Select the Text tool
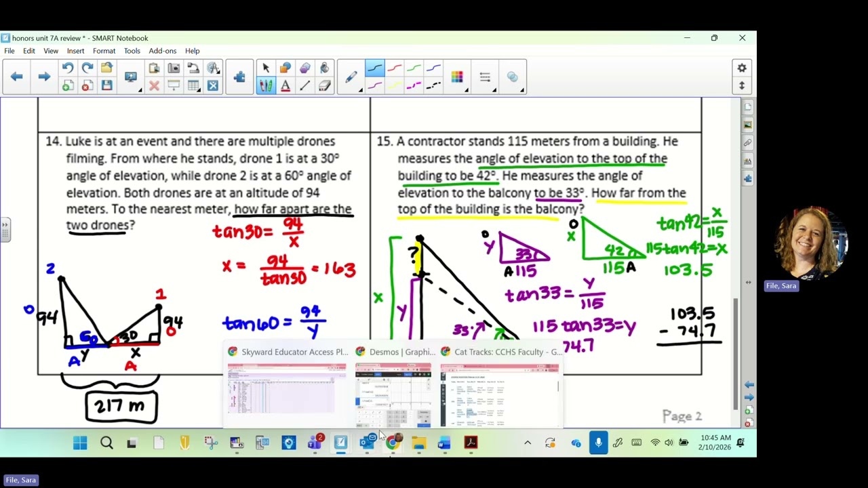The height and width of the screenshot is (488, 868). 285,86
